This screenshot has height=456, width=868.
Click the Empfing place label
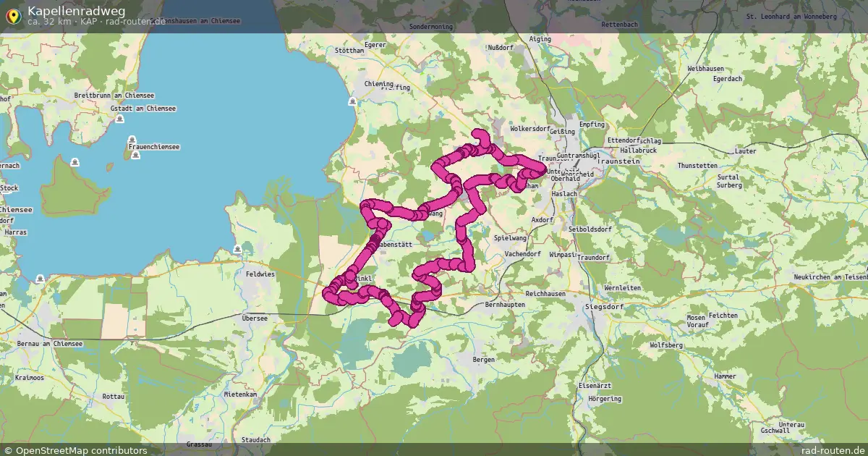[592, 124]
